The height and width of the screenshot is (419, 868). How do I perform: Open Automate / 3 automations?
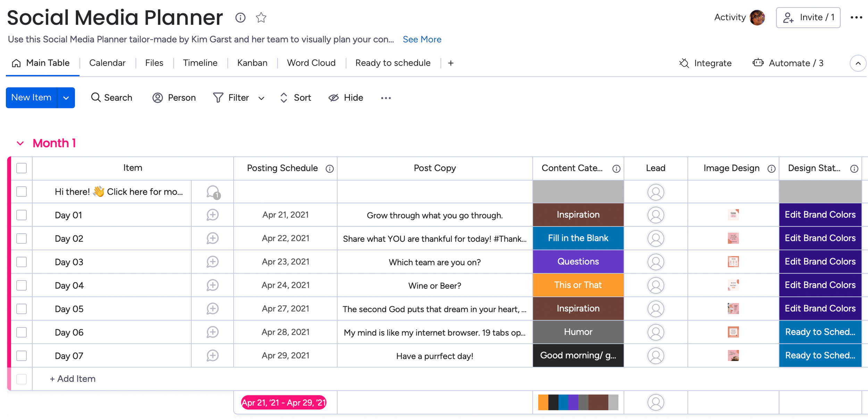tap(788, 63)
